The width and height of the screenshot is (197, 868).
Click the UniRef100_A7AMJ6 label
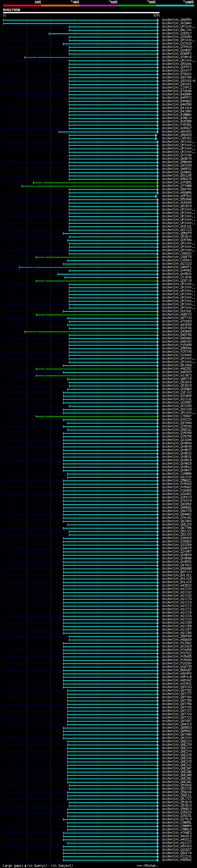coord(177,57)
